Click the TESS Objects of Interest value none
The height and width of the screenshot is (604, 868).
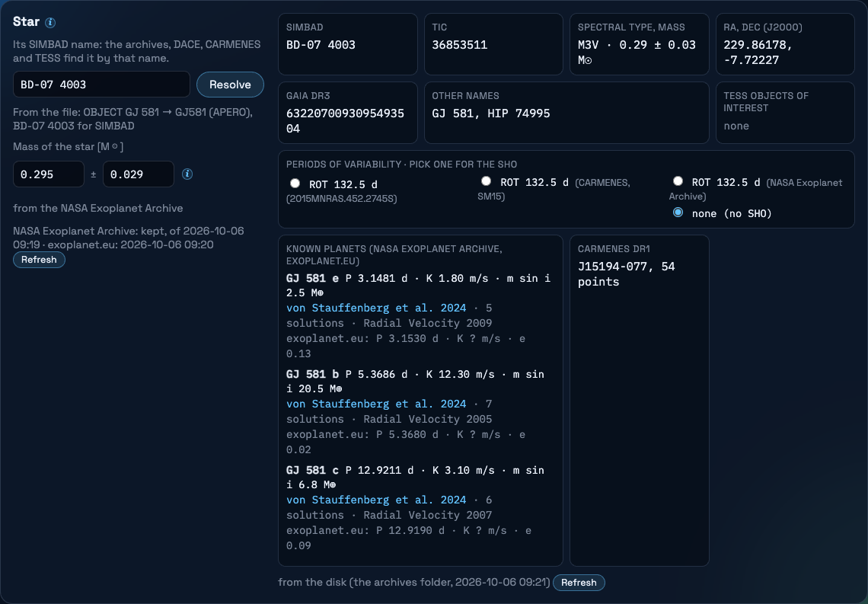[x=736, y=126]
